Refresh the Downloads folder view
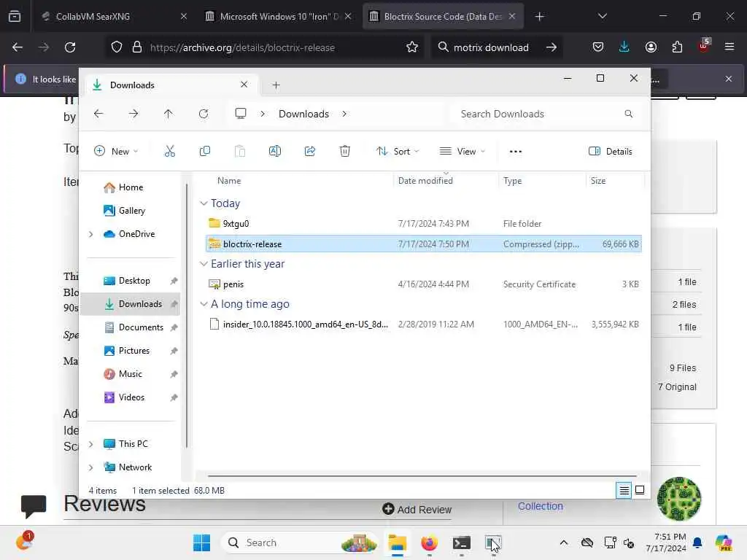 204,114
